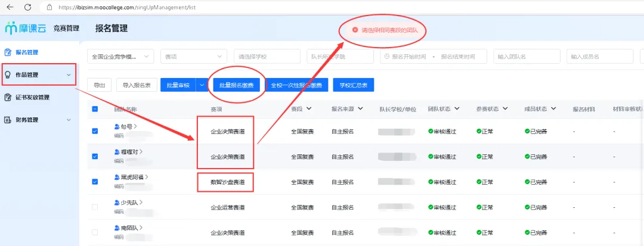The height and width of the screenshot is (246, 644).
Task: Open the 团队状态 column filter
Action: coord(456,108)
